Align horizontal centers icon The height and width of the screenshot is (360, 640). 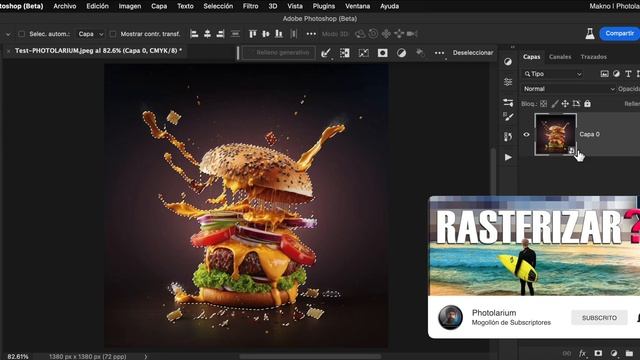(207, 34)
